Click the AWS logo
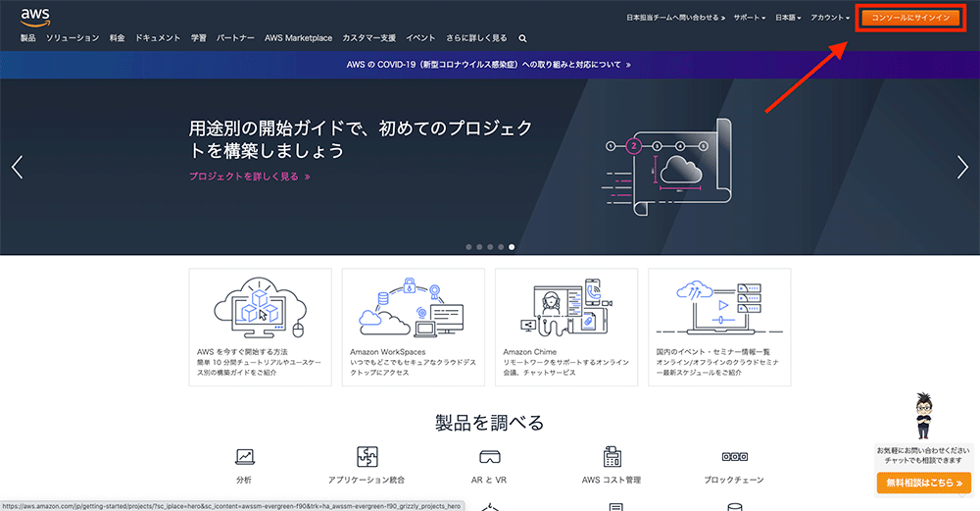 pyautogui.click(x=35, y=18)
